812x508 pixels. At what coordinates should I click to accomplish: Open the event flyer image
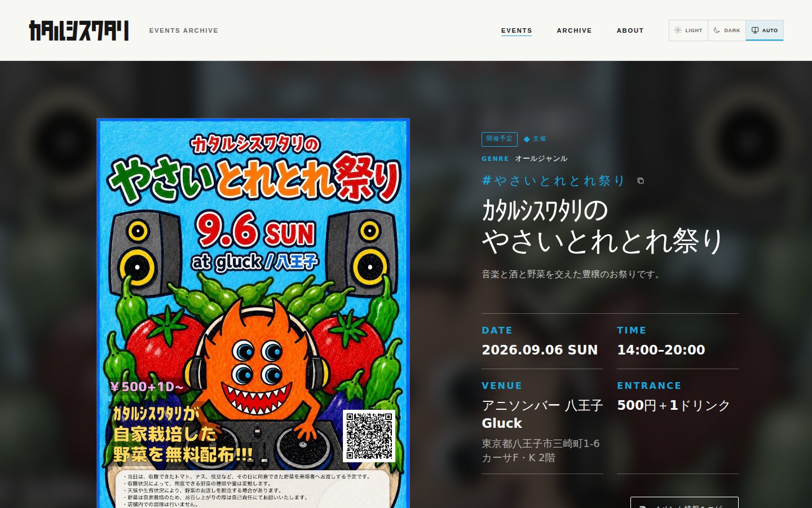point(253,313)
